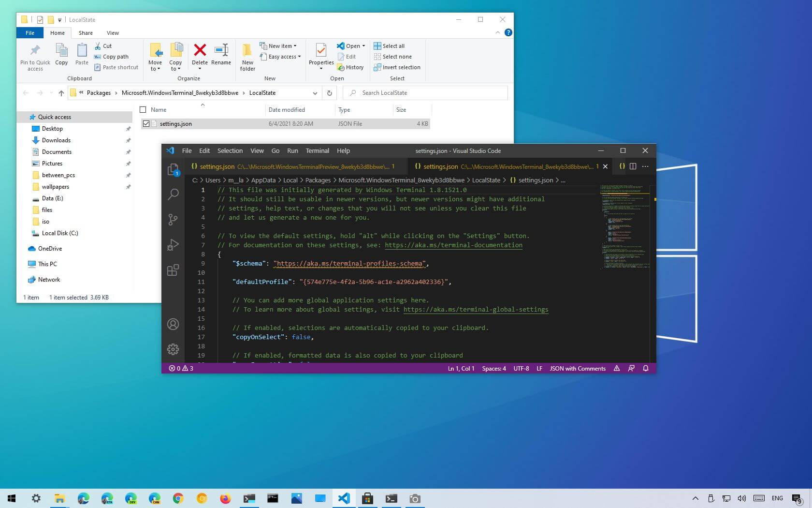812x508 pixels.
Task: Toggle the select-all checkbox beside Name
Action: coord(143,110)
